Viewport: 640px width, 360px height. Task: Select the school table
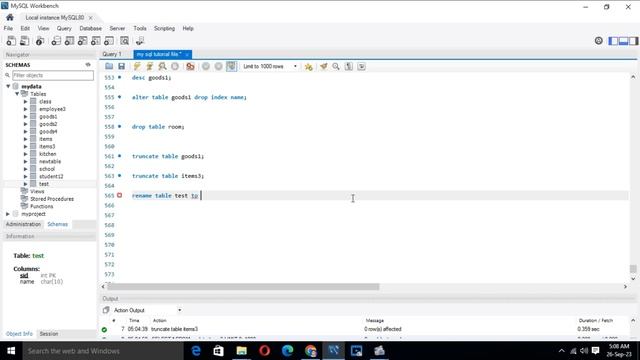pyautogui.click(x=47, y=169)
